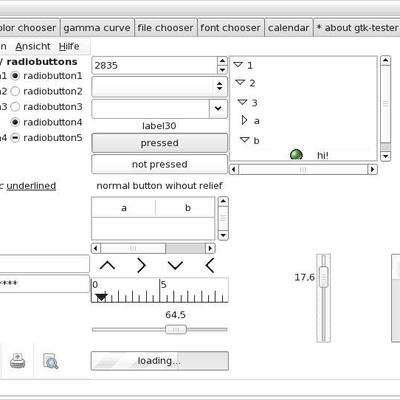Image resolution: width=400 pixels, height=400 pixels.
Task: Open the calendar tab
Action: 288,28
